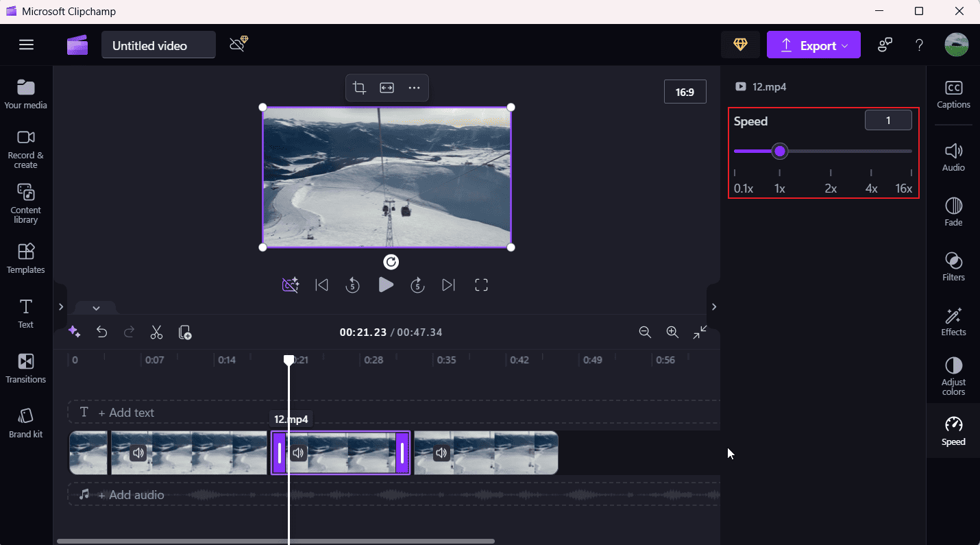The width and height of the screenshot is (980, 545).
Task: Open the premium diamond upgrade button
Action: (740, 45)
